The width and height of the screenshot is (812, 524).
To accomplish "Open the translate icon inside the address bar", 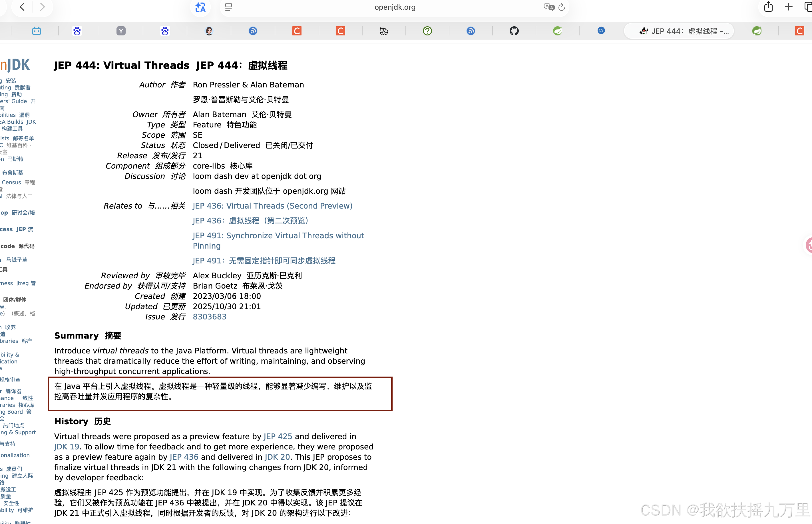I will tap(548, 7).
